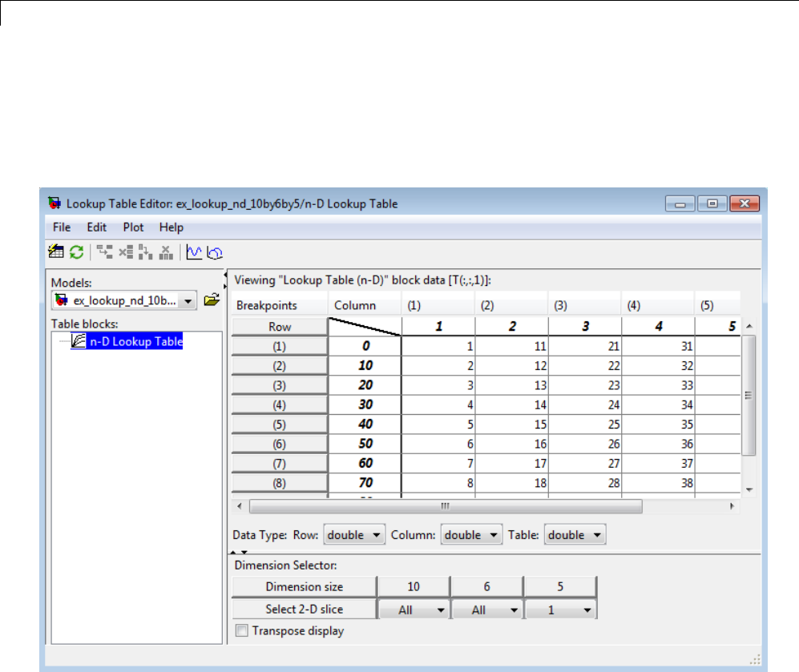Click the green reload block data icon
The height and width of the screenshot is (672, 799).
(x=76, y=252)
